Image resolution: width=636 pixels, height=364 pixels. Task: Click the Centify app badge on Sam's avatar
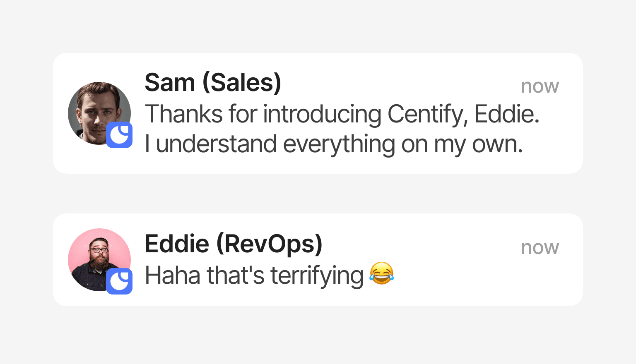[x=119, y=135]
